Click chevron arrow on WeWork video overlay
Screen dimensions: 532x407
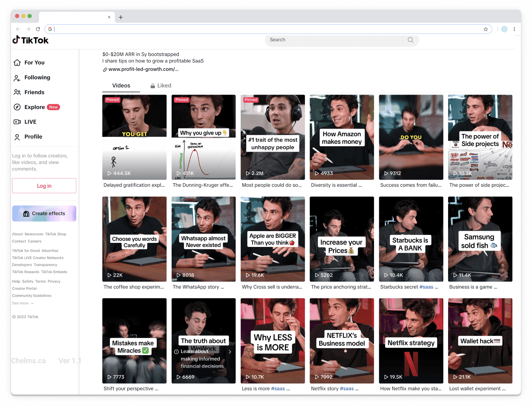230,352
